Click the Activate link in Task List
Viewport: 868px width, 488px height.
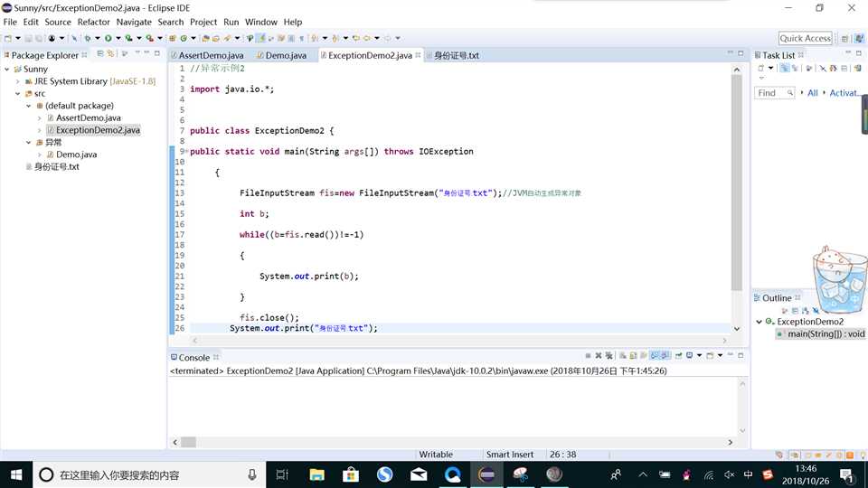pyautogui.click(x=844, y=93)
